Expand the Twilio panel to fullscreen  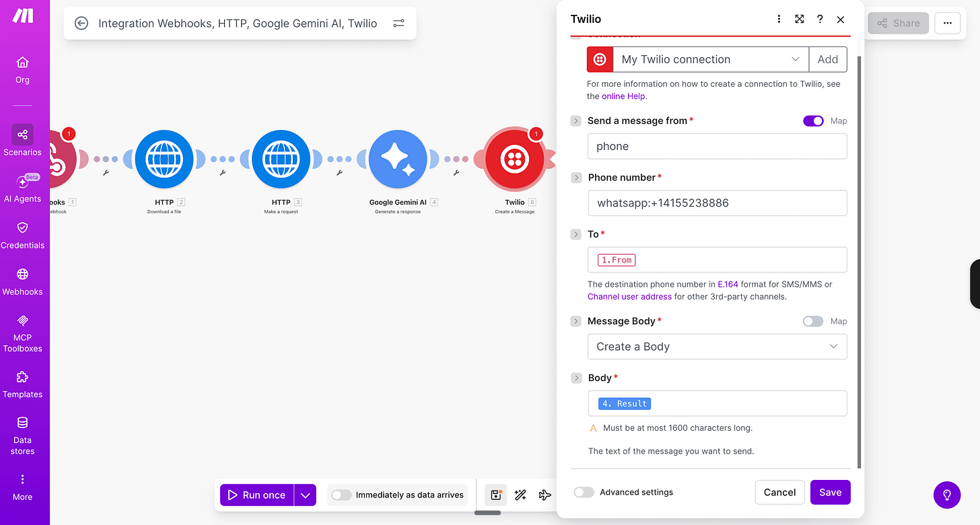(800, 20)
